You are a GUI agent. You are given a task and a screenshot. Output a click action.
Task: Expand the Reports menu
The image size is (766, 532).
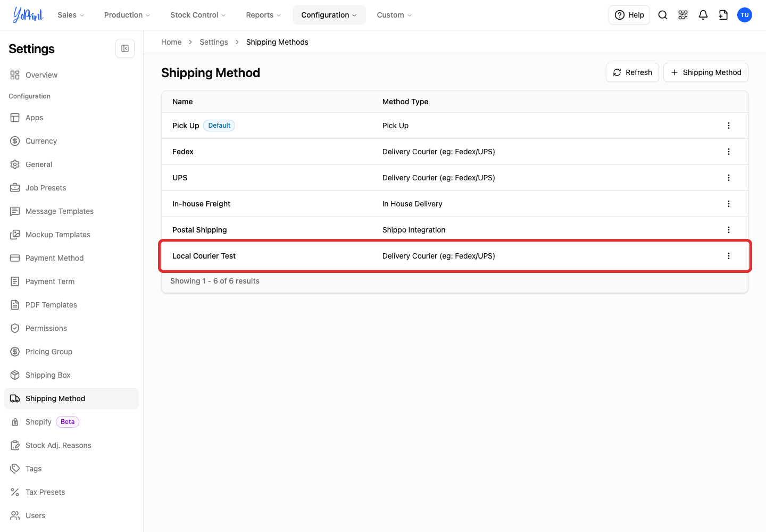tap(263, 15)
